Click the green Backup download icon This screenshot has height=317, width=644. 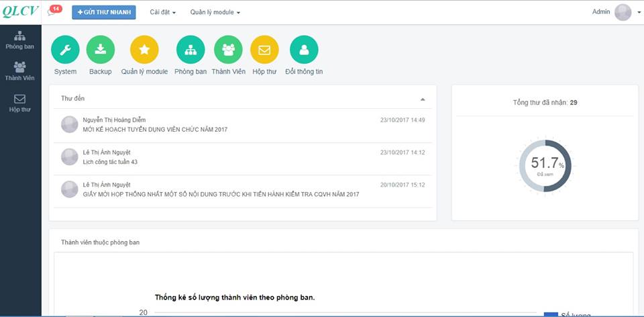point(101,50)
